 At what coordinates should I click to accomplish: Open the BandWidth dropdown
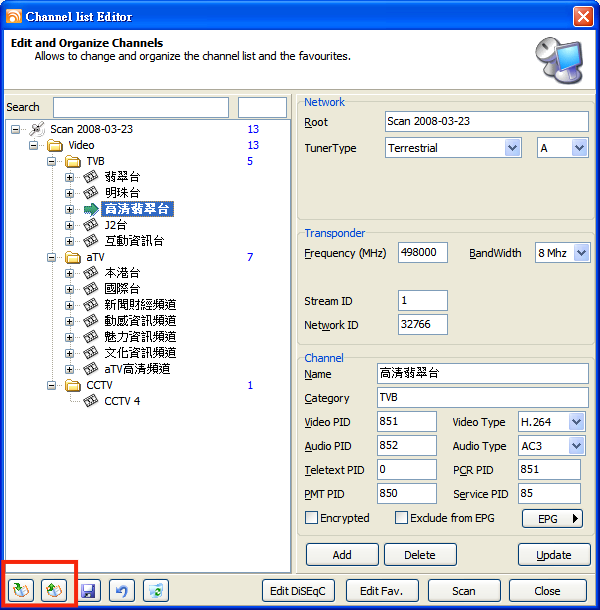(582, 253)
